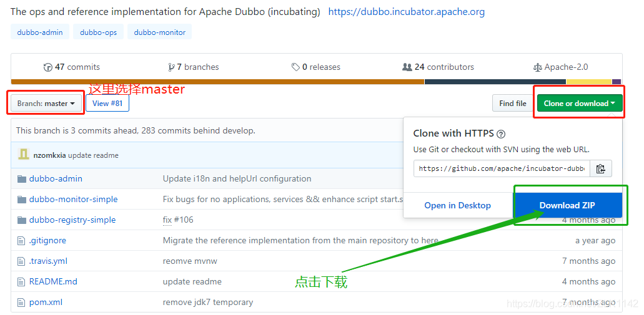Image resolution: width=644 pixels, height=315 pixels.
Task: Copy clone URL with clipboard icon
Action: 600,168
